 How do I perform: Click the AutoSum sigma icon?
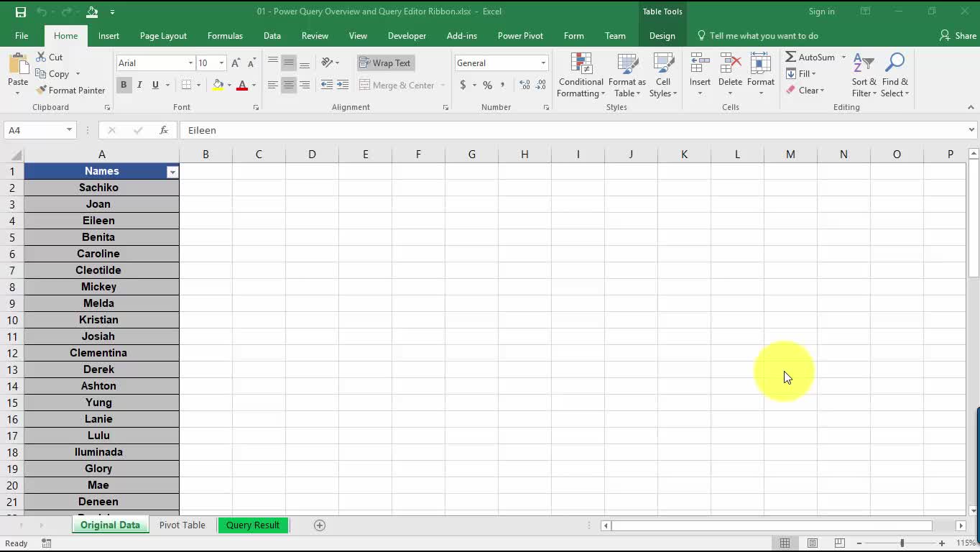pyautogui.click(x=790, y=57)
